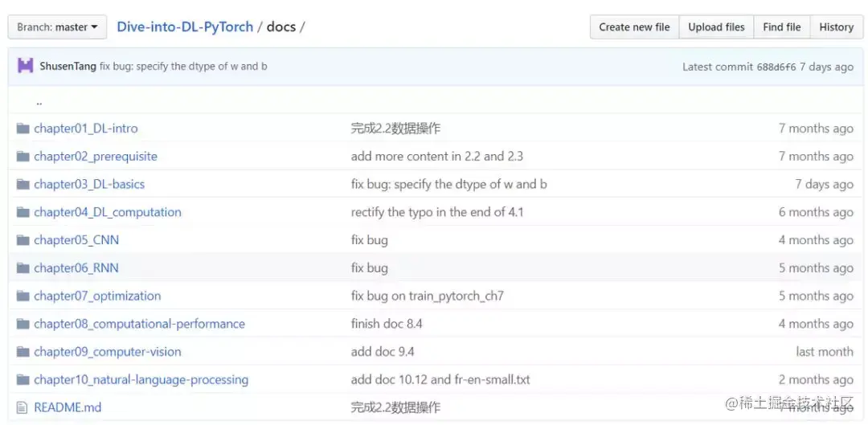Open the chapter09_computer-vision folder
Viewport: 868px width, 425px height.
[x=108, y=352]
